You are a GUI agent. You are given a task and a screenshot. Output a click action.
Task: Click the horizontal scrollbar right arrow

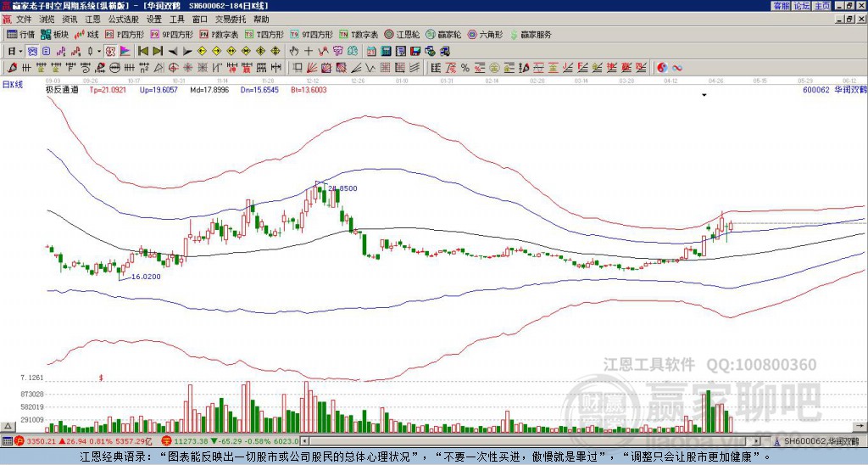pyautogui.click(x=756, y=441)
